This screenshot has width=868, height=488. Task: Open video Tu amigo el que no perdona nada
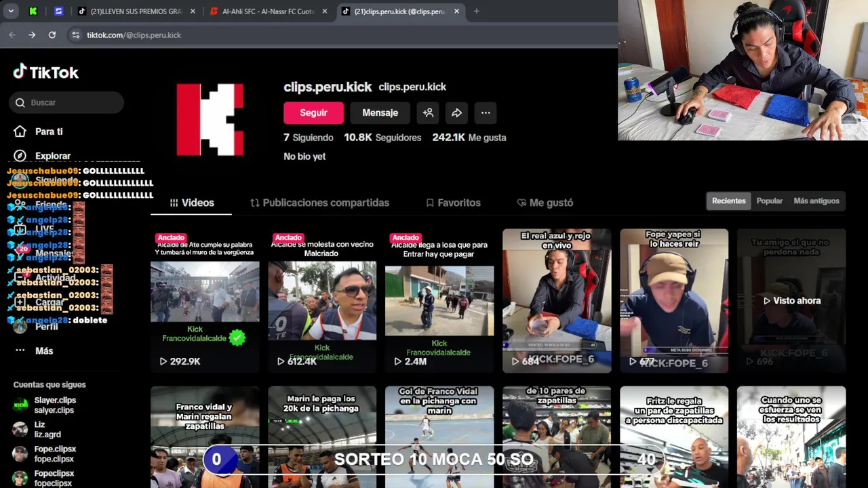(791, 300)
